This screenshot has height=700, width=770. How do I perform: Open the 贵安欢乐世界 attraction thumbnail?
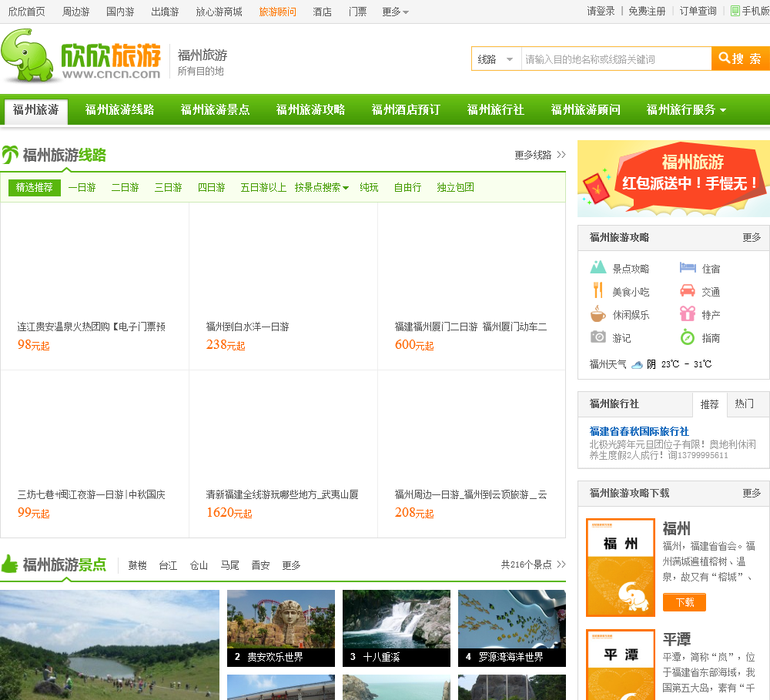tap(281, 628)
